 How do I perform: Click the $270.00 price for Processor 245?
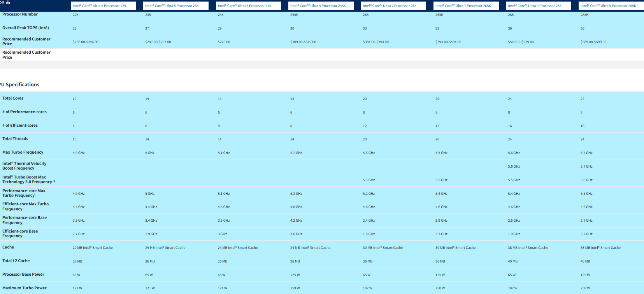point(224,42)
